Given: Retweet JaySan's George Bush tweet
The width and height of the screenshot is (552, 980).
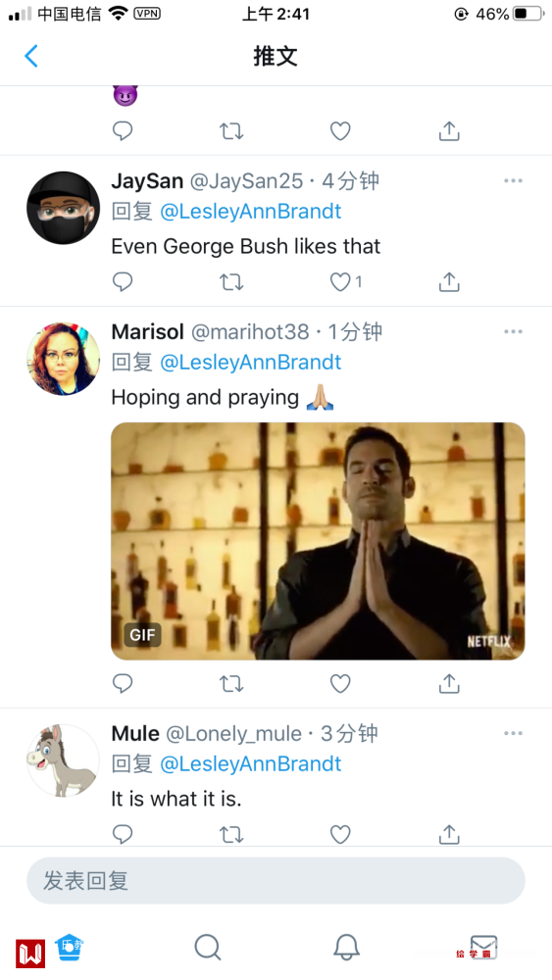Looking at the screenshot, I should point(231,282).
